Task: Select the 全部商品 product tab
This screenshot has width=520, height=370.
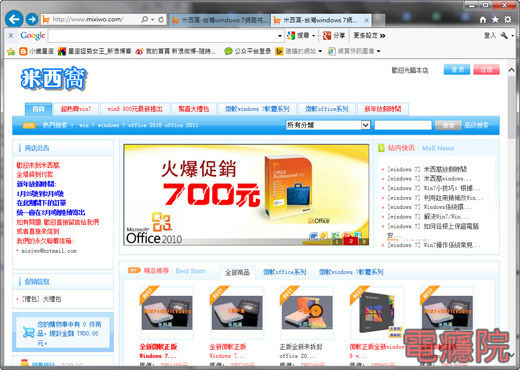Action: click(237, 272)
